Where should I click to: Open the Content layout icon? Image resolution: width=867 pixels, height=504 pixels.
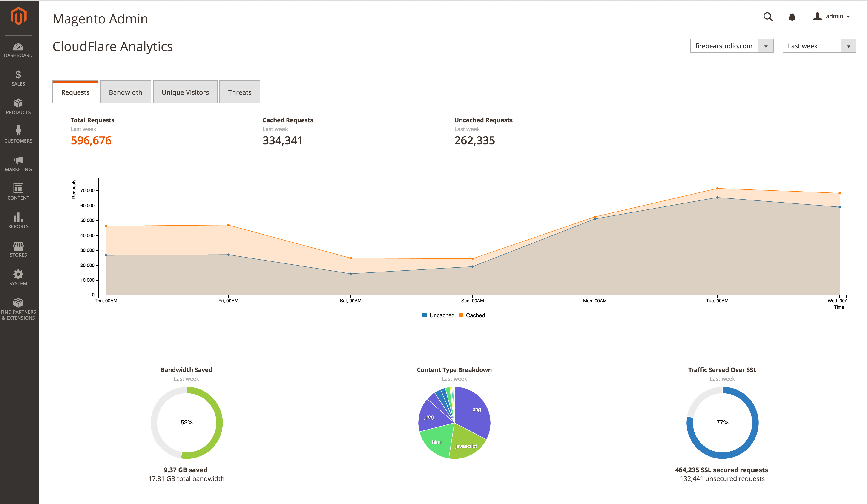[18, 188]
